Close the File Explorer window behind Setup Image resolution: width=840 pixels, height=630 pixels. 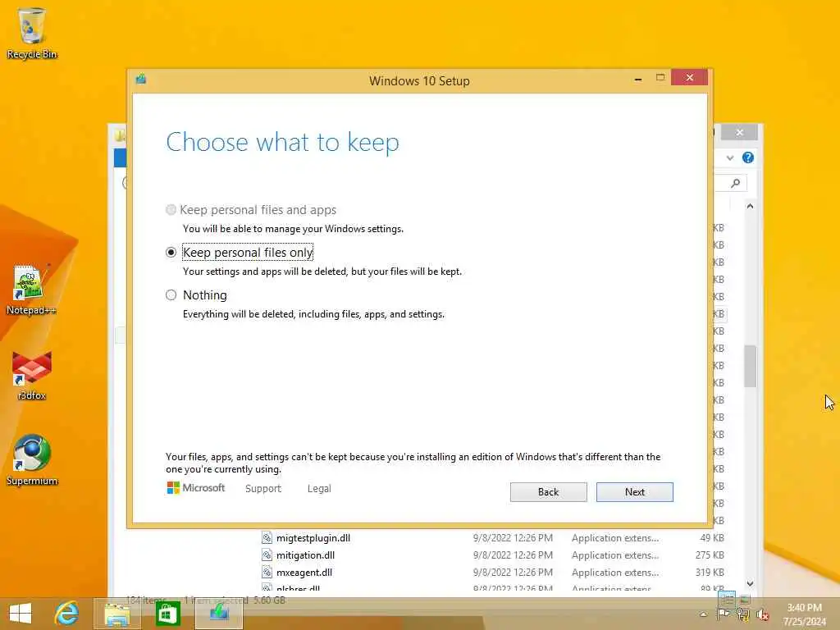[739, 132]
